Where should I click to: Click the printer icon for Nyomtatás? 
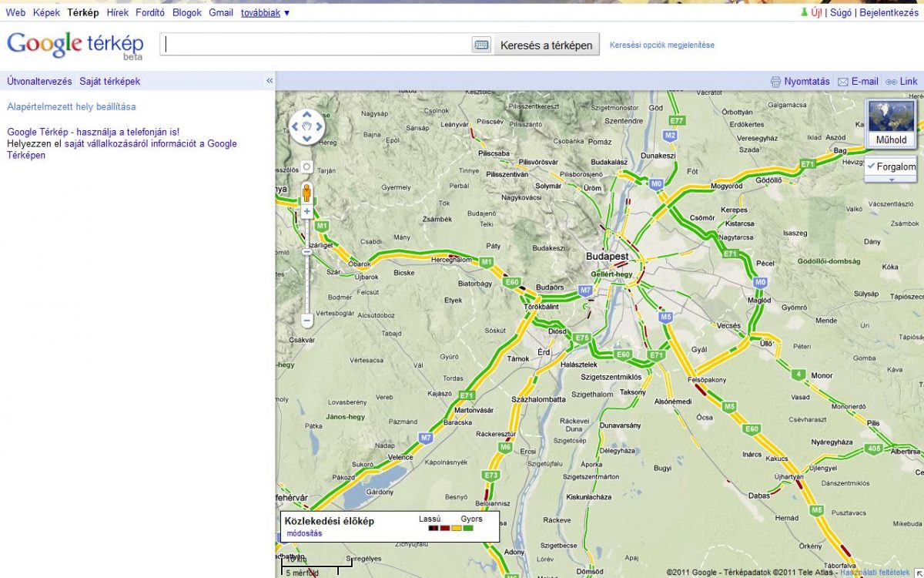point(776,82)
